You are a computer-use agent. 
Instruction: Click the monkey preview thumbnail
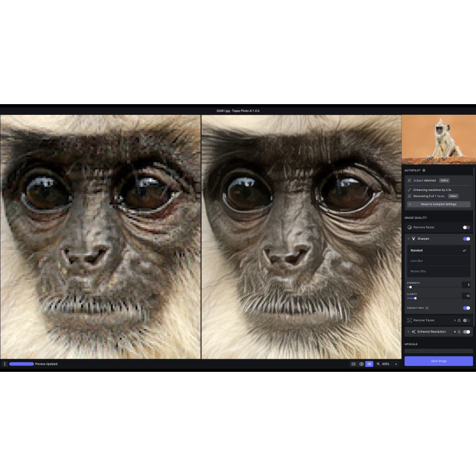pyautogui.click(x=439, y=139)
